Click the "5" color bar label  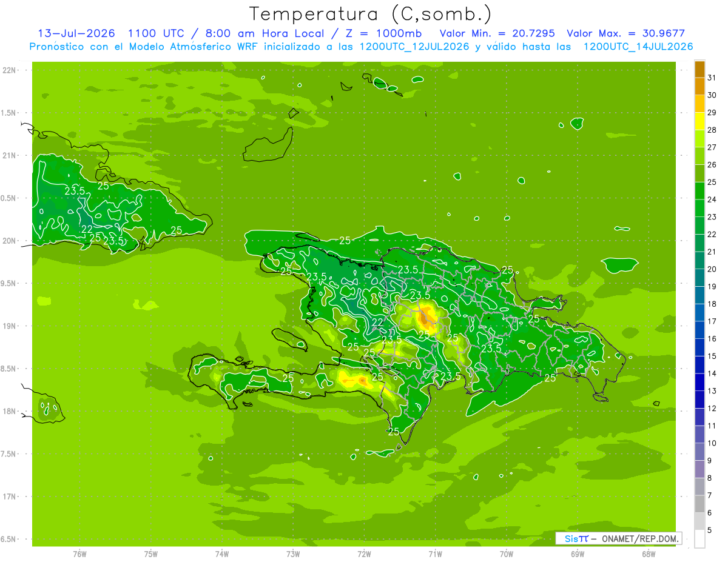point(710,530)
